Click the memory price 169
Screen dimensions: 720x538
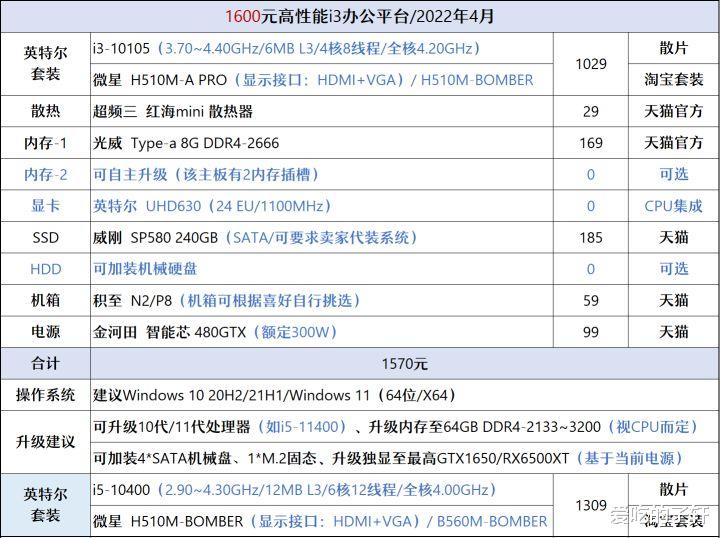[591, 143]
